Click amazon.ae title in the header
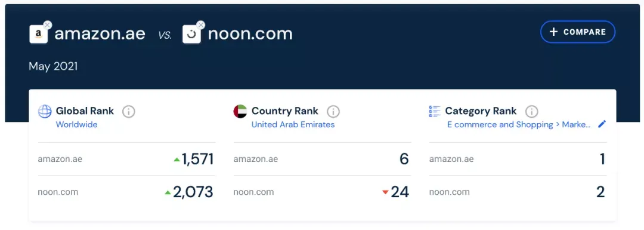The width and height of the screenshot is (644, 230). coord(100,33)
